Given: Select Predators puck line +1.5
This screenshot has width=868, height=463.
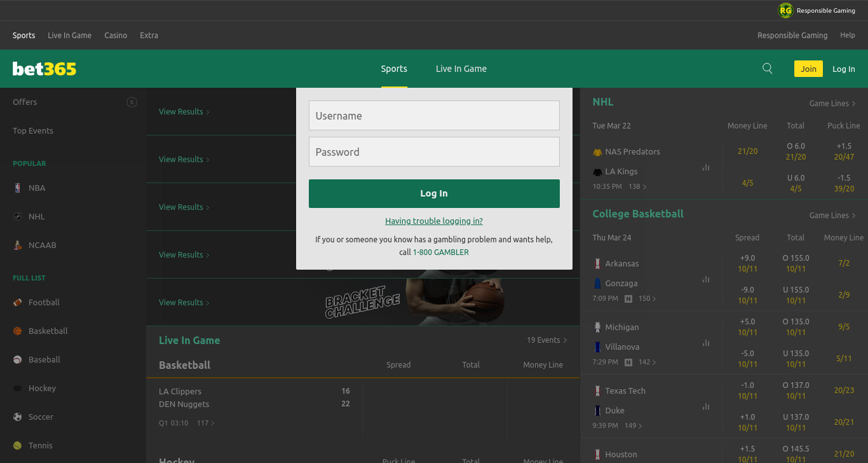Looking at the screenshot, I should [844, 151].
